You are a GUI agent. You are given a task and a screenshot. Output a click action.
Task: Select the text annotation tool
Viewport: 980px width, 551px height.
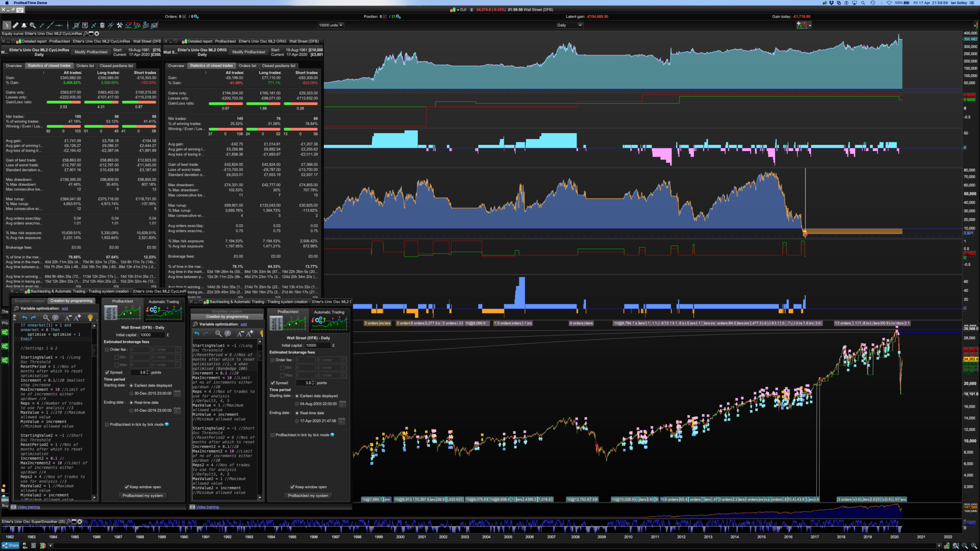coord(85,25)
